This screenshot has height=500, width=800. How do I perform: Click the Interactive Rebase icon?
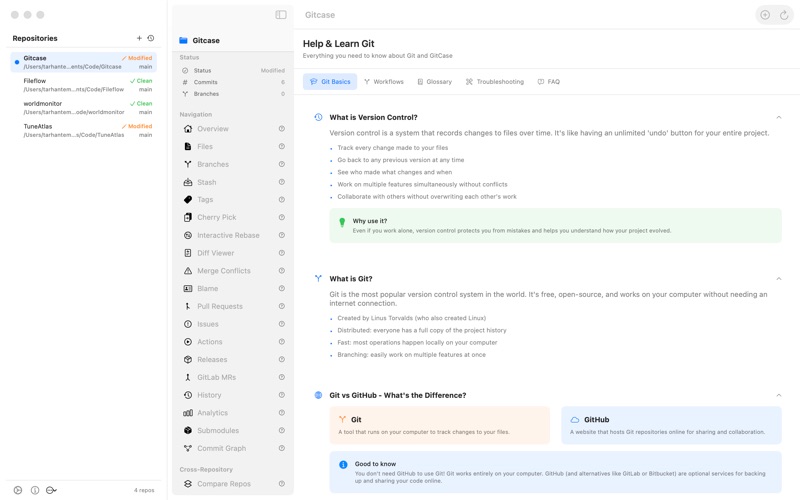click(188, 235)
